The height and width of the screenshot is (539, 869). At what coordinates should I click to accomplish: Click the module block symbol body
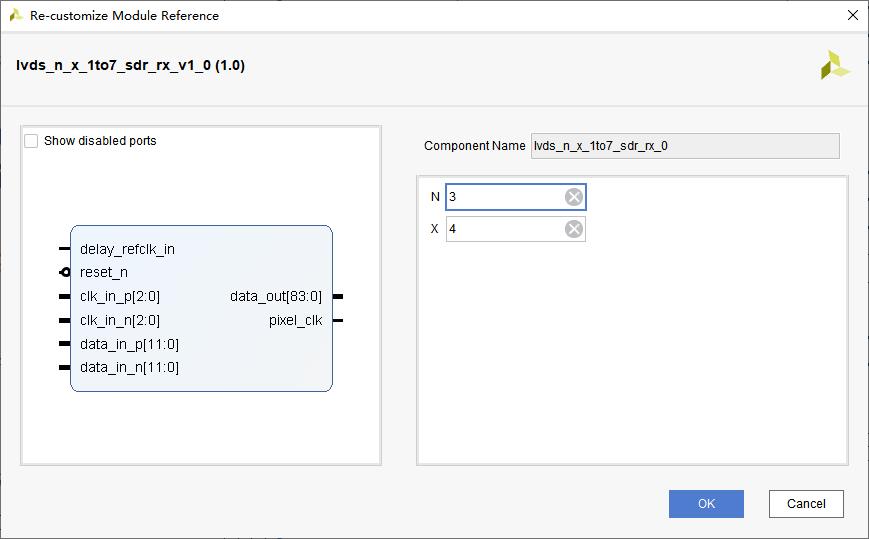tap(201, 309)
